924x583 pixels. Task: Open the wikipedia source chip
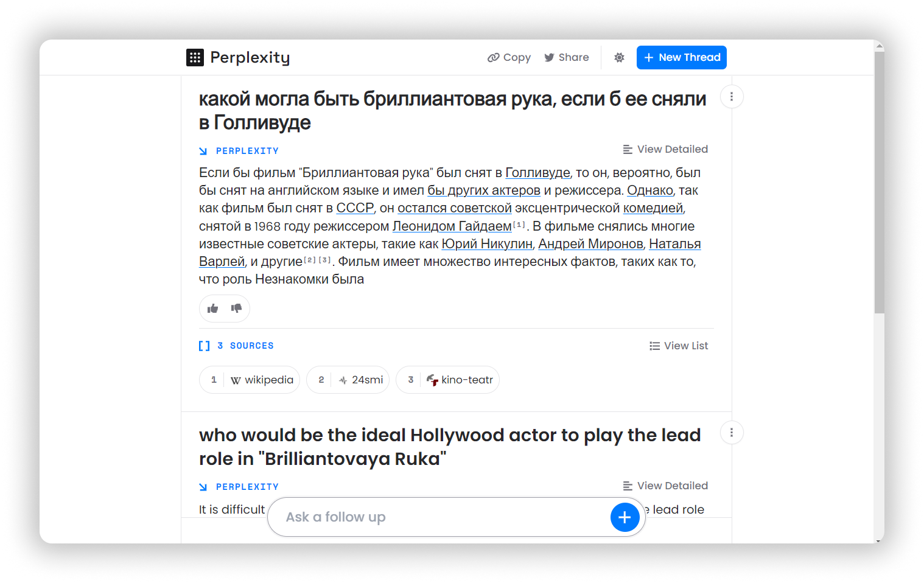[250, 380]
